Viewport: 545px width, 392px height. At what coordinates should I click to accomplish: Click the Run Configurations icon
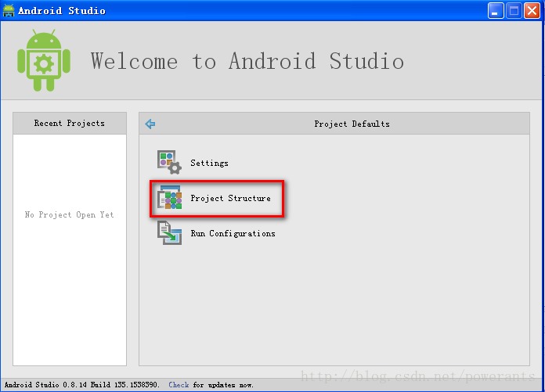click(169, 233)
